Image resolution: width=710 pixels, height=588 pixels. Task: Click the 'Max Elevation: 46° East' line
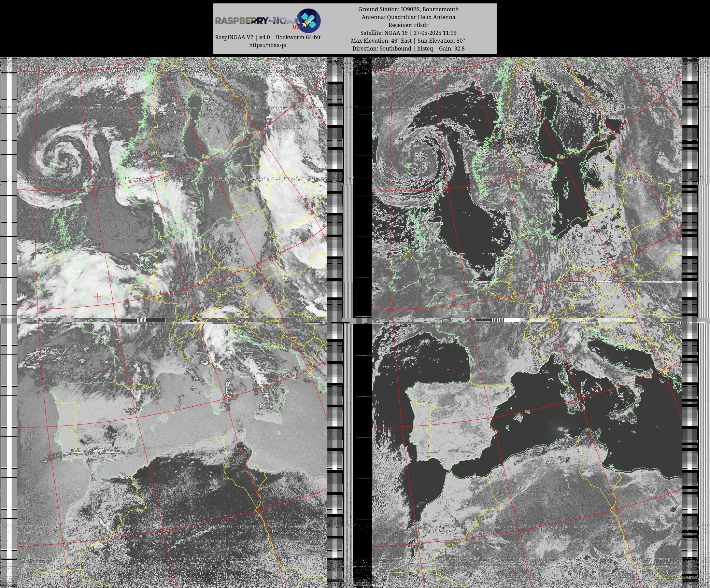pos(381,41)
